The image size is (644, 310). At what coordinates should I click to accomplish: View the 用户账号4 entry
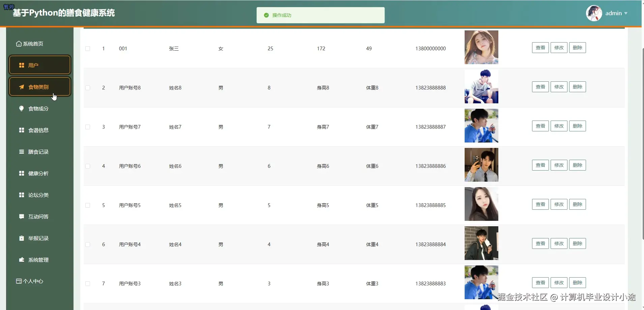(540, 243)
